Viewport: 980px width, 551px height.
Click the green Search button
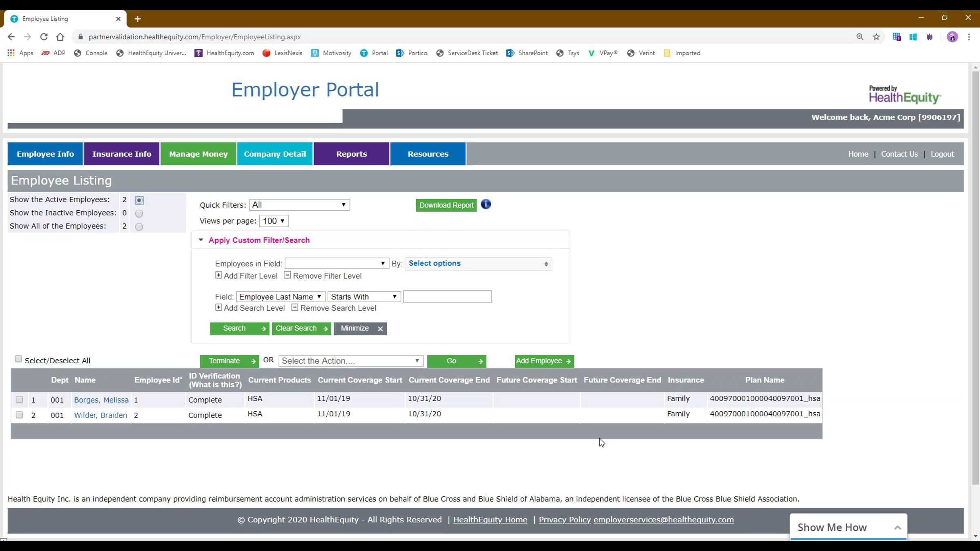pyautogui.click(x=240, y=329)
